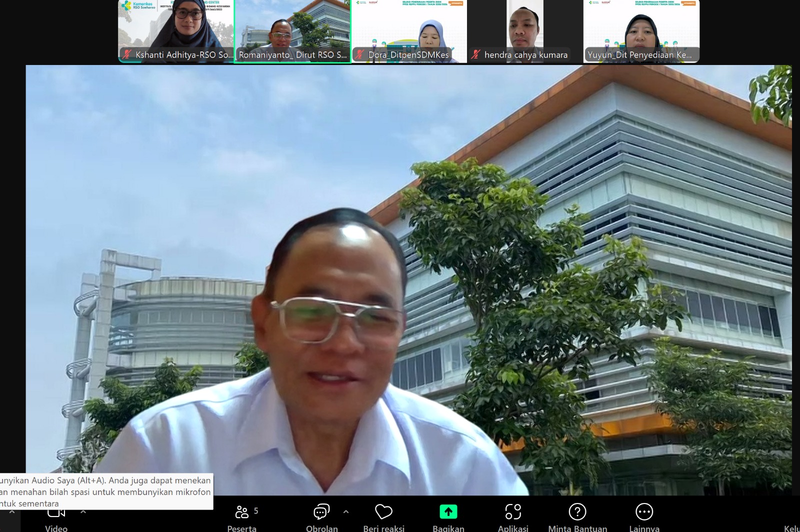Click the main speaker video view

tap(408, 280)
